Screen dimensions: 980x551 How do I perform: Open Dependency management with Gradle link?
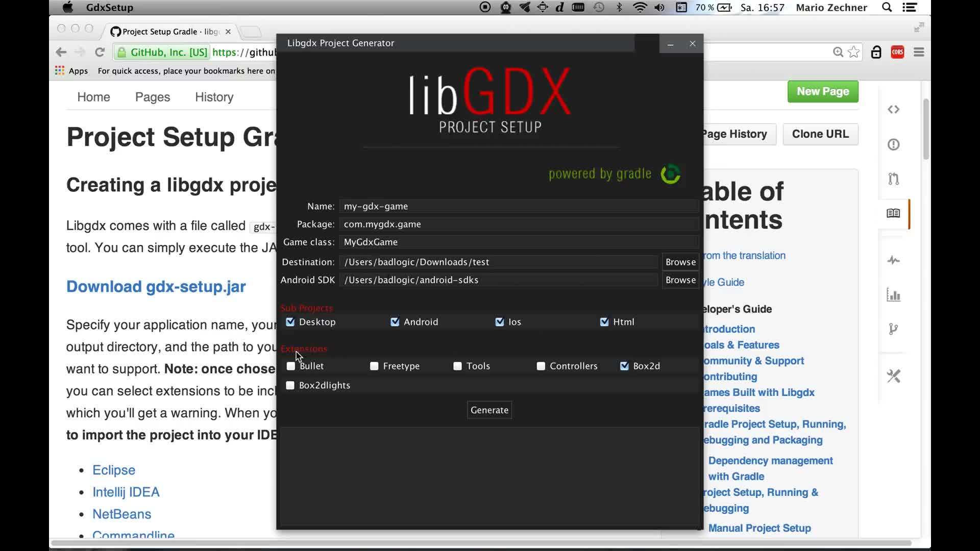770,468
